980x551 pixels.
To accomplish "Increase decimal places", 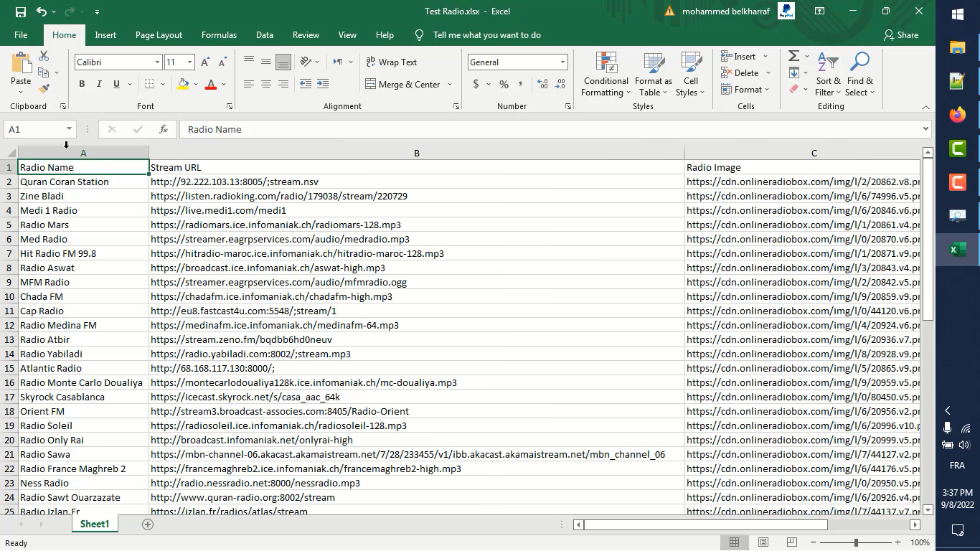I will (x=542, y=84).
